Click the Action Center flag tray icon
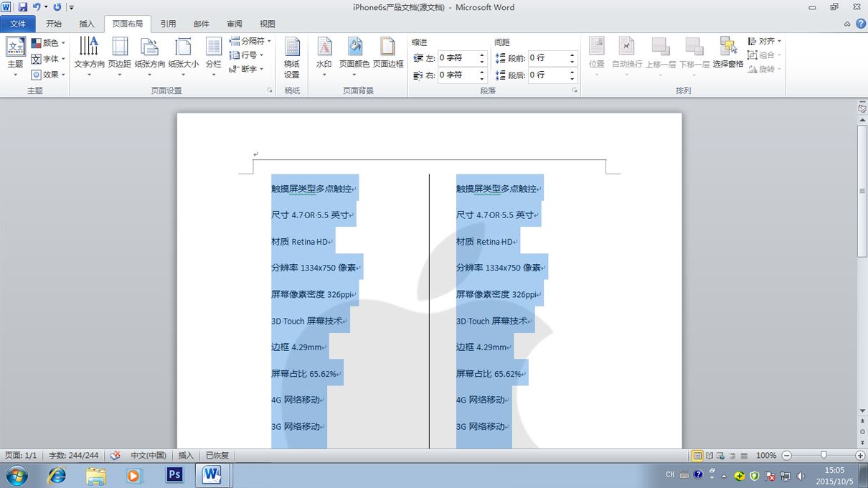This screenshot has height=488, width=868. [770, 475]
